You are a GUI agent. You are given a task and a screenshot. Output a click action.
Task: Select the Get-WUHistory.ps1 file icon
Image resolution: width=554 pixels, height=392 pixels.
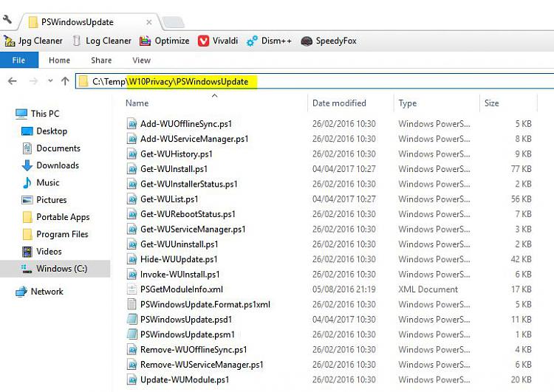click(x=131, y=154)
